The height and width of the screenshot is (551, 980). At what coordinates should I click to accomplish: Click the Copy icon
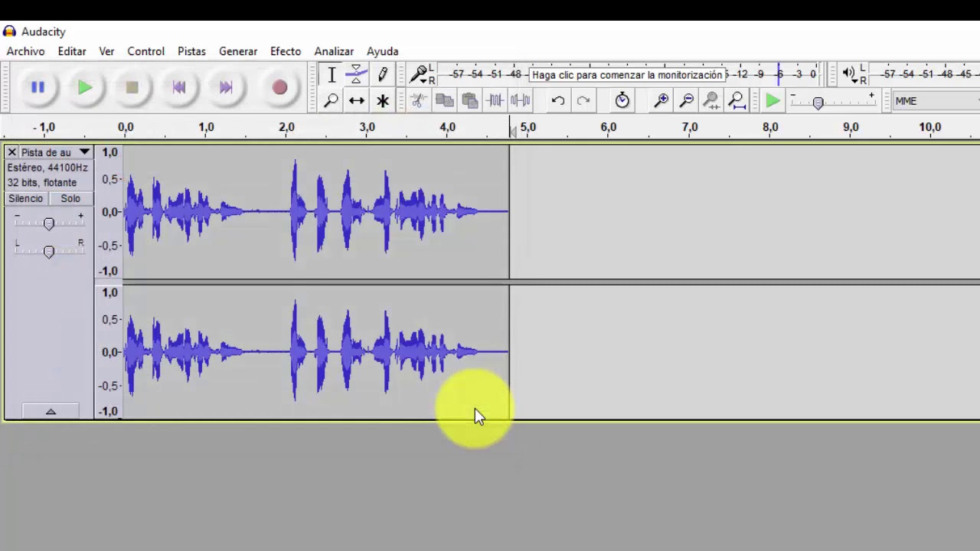[x=444, y=100]
